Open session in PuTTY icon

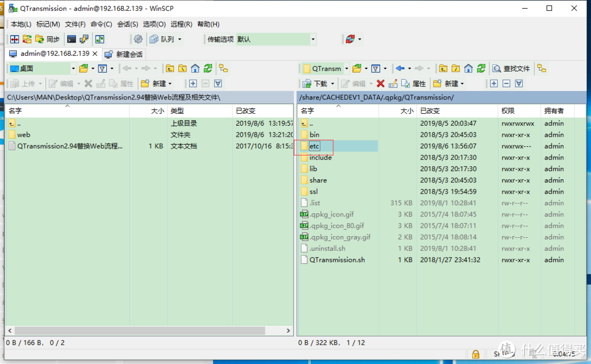(x=84, y=39)
